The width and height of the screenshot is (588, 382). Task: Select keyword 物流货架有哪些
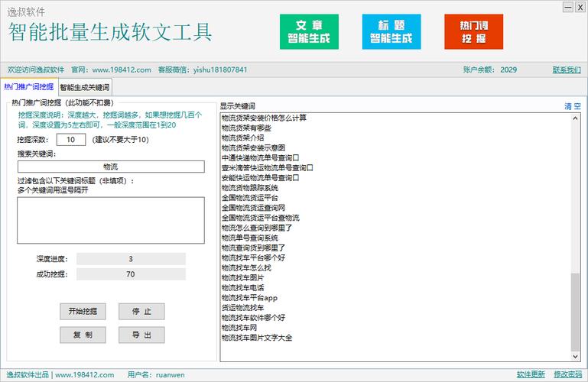click(x=246, y=128)
